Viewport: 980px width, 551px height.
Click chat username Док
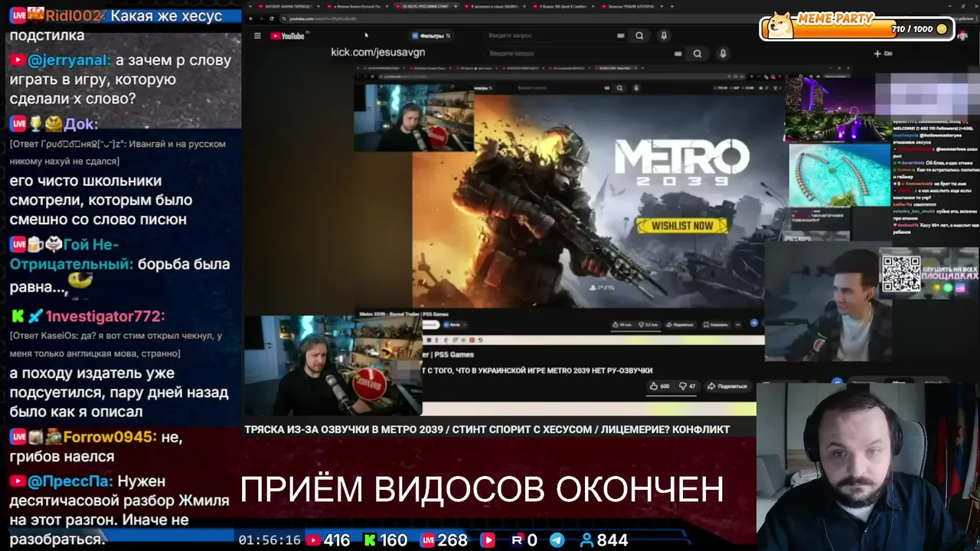80,124
